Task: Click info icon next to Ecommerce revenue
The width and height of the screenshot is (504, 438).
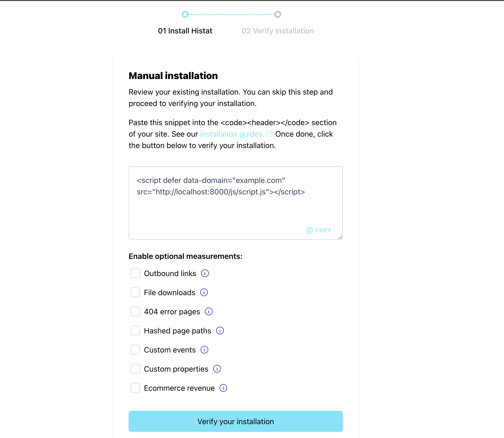Action: [x=224, y=388]
